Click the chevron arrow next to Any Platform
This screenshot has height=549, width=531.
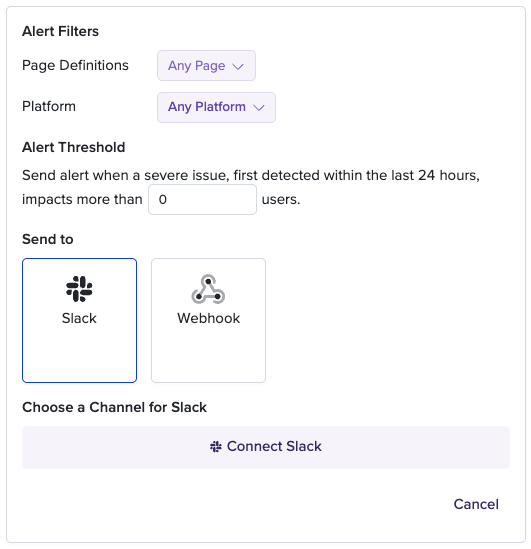click(x=259, y=107)
